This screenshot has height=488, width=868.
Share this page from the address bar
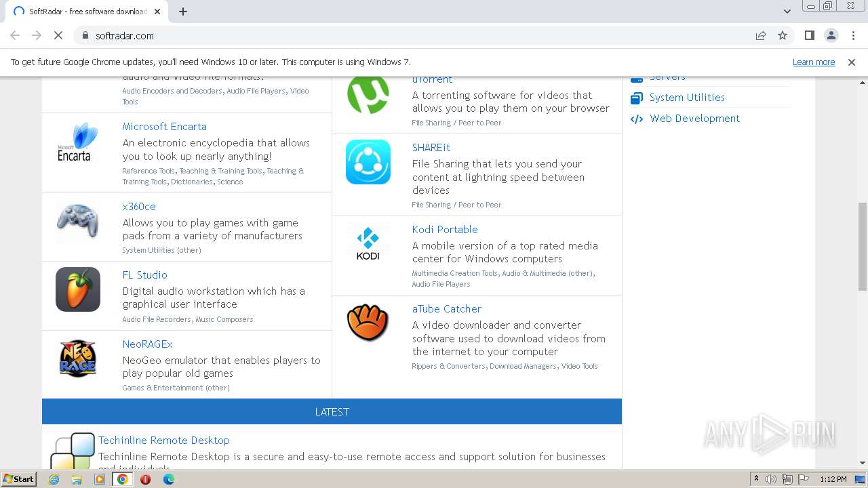(x=761, y=35)
